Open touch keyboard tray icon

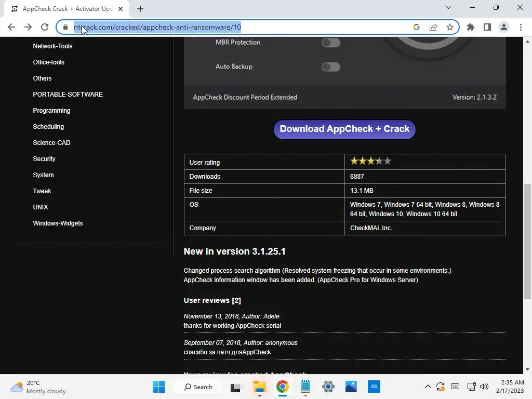coord(455,387)
